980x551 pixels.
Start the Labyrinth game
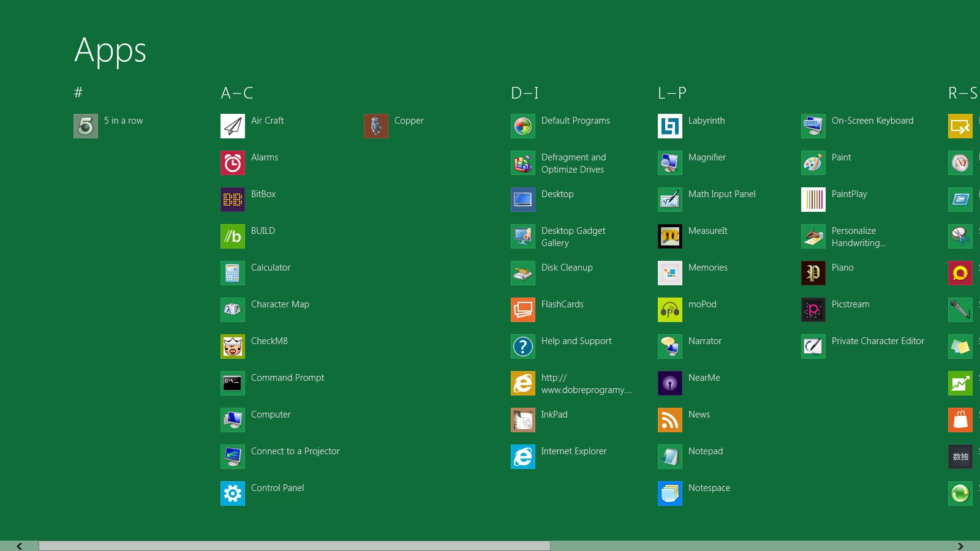706,121
